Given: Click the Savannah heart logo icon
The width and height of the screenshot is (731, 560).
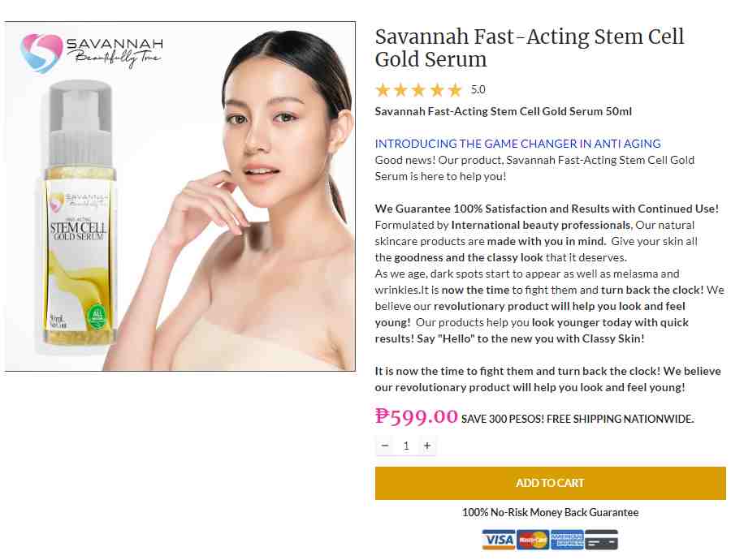Looking at the screenshot, I should 41,54.
